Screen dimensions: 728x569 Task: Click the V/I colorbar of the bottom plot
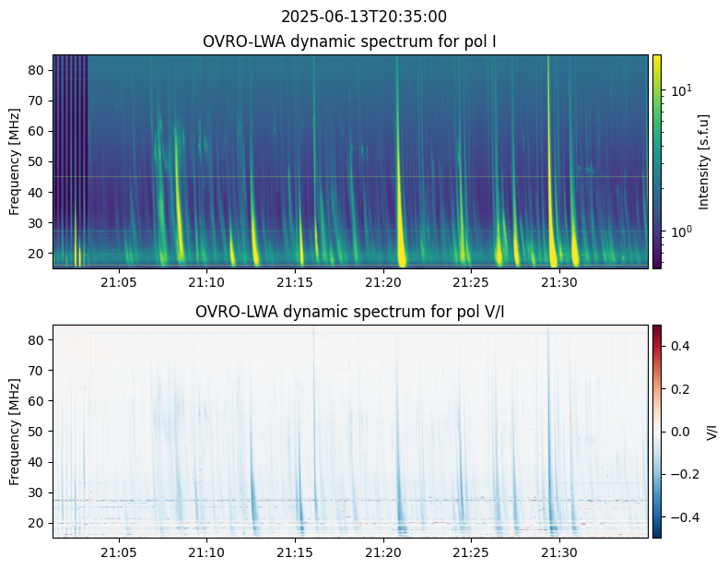657,431
